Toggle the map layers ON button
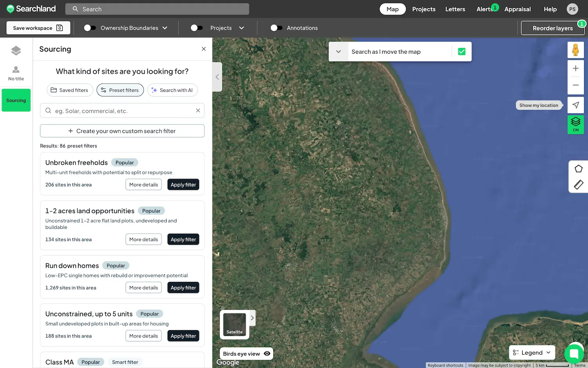 point(575,124)
